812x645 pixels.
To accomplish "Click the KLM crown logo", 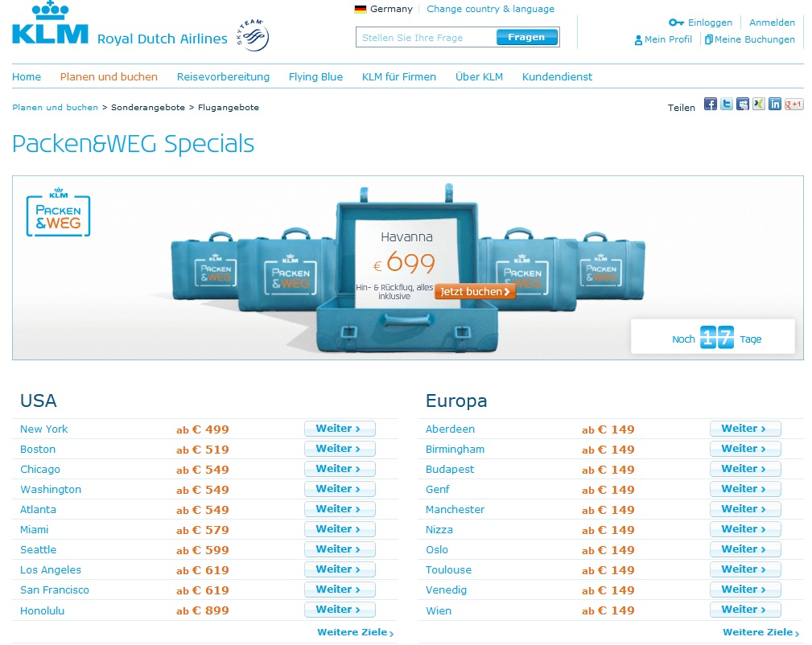I will (50, 23).
